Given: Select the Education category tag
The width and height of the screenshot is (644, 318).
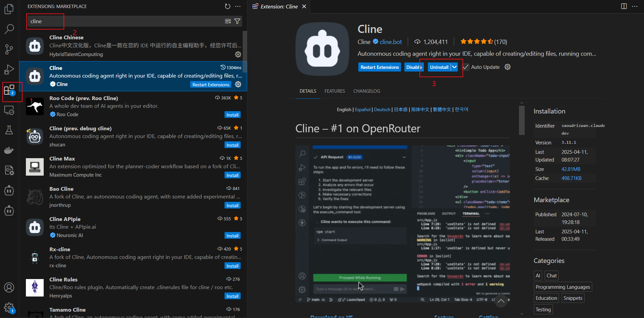Looking at the screenshot, I should (546, 298).
